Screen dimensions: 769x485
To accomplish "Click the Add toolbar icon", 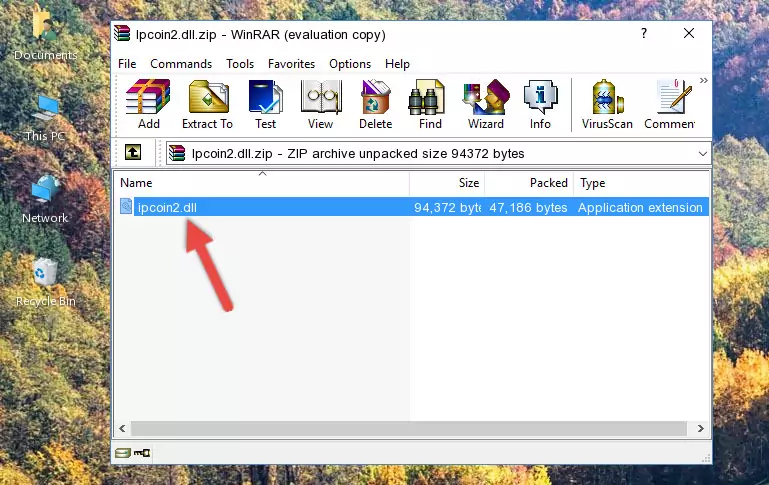I will pos(148,104).
